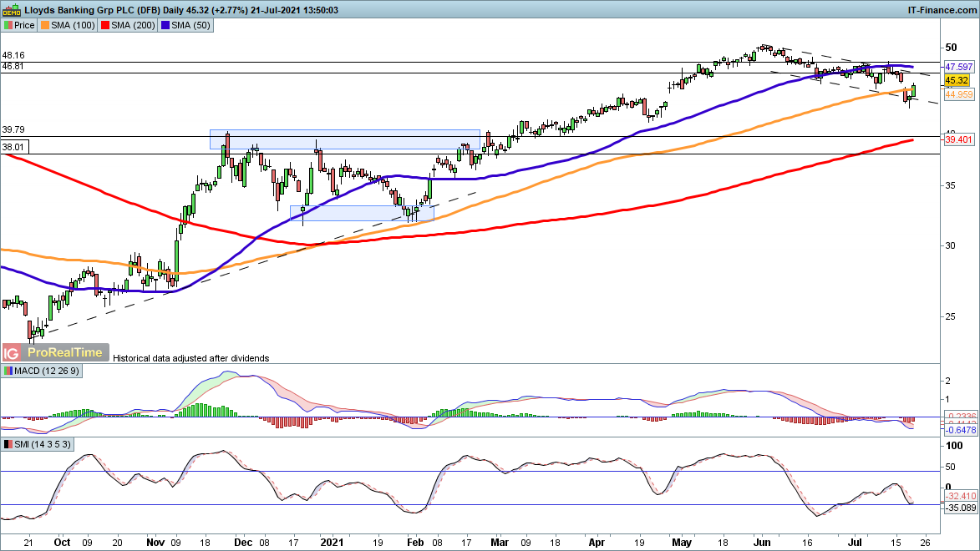The width and height of the screenshot is (980, 551).
Task: Click the 35 label on the price axis
Action: click(x=950, y=185)
